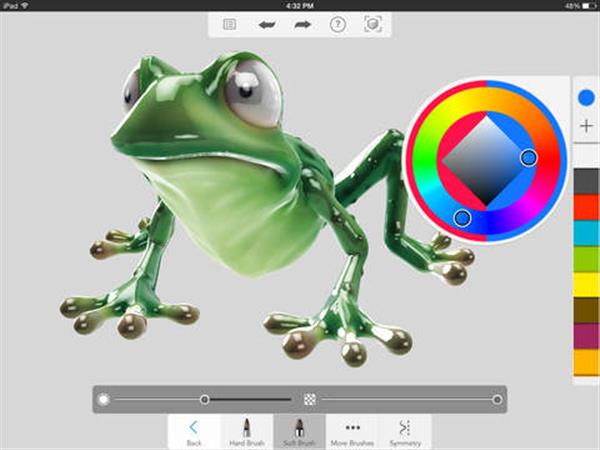The height and width of the screenshot is (450, 600).
Task: Redo with the right arrow icon
Action: 302,25
